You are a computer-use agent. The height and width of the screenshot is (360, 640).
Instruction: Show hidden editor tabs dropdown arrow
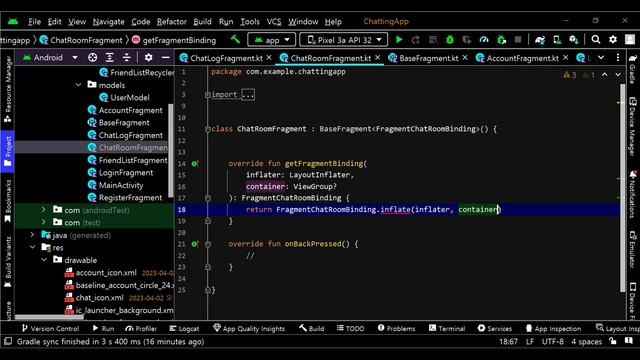[601, 58]
